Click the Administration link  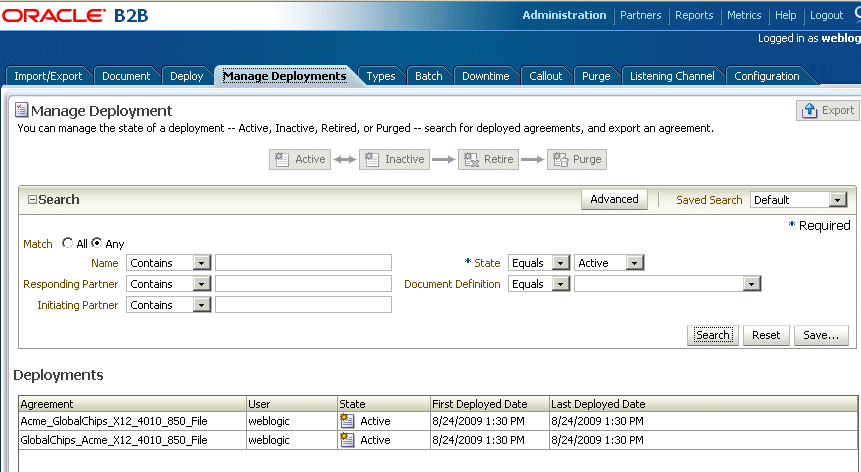click(564, 15)
